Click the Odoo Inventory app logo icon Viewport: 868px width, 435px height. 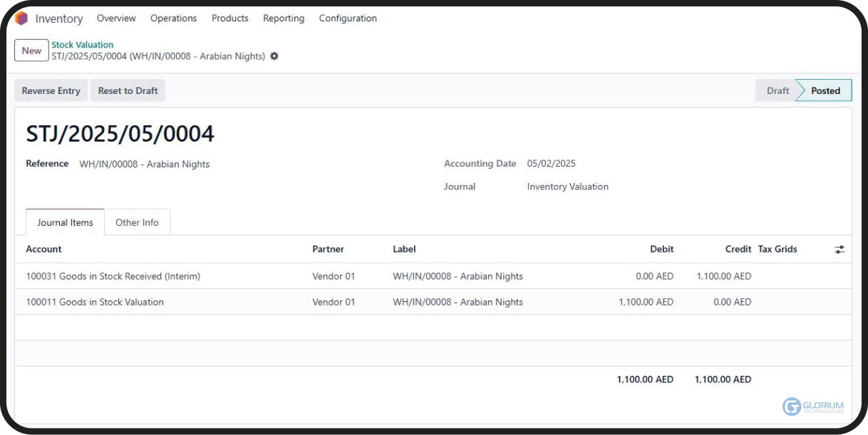tap(21, 19)
